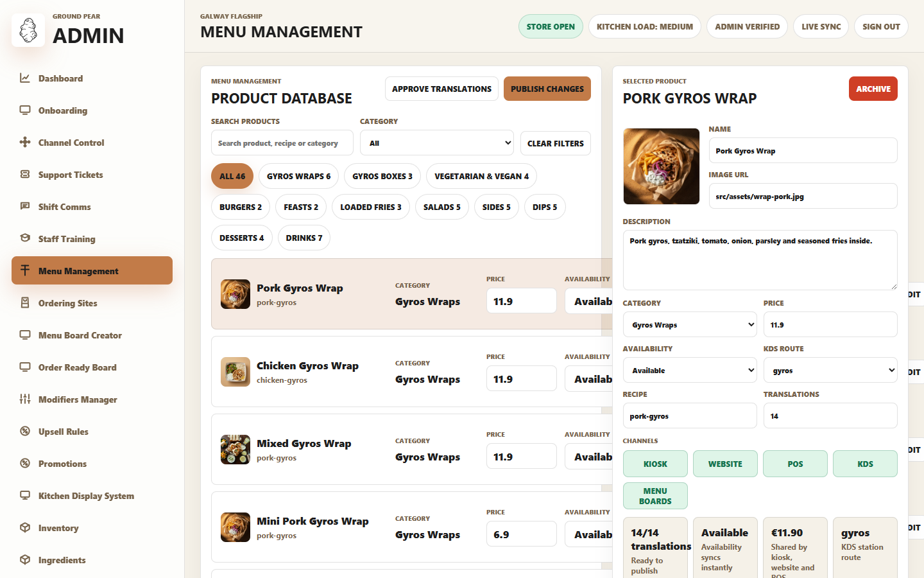Click the Kitchen Display System icon
The image size is (924, 578).
[x=25, y=495]
